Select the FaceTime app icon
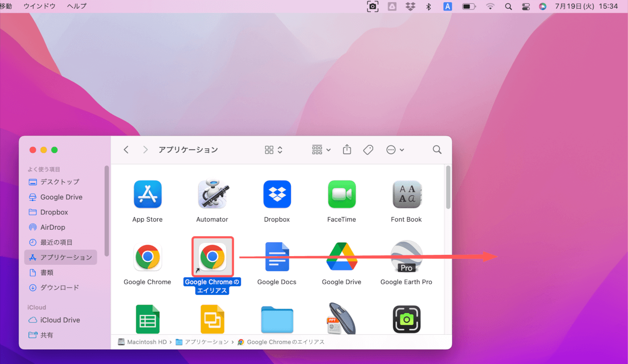This screenshot has width=628, height=364. pyautogui.click(x=342, y=194)
